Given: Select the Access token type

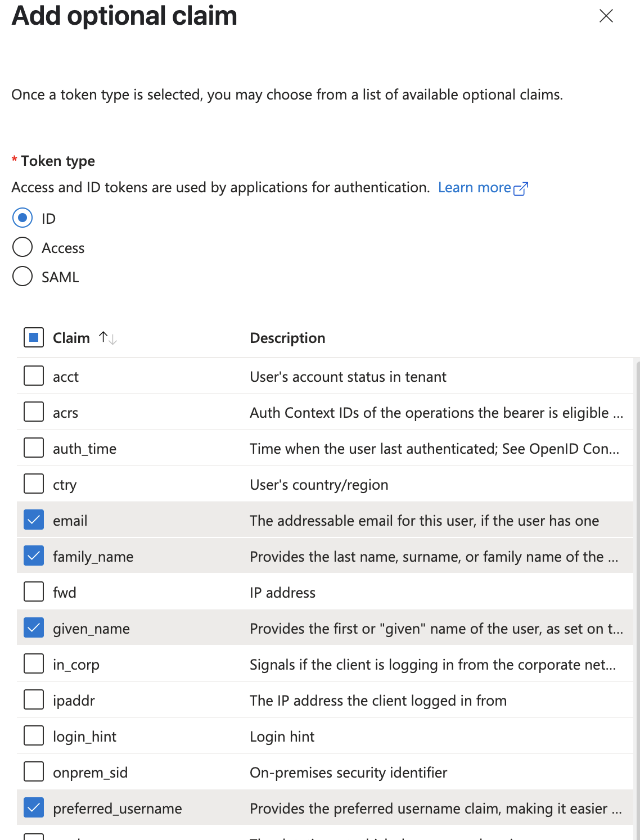Looking at the screenshot, I should tap(22, 247).
